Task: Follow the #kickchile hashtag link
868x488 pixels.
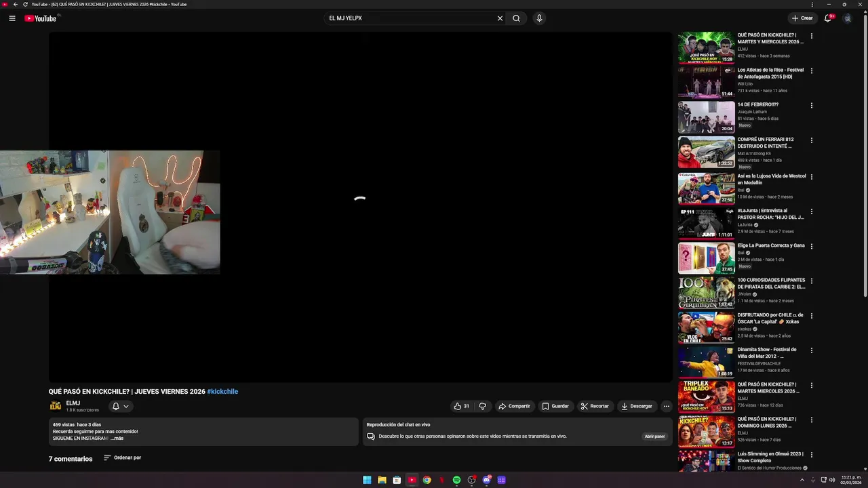Action: (222, 392)
